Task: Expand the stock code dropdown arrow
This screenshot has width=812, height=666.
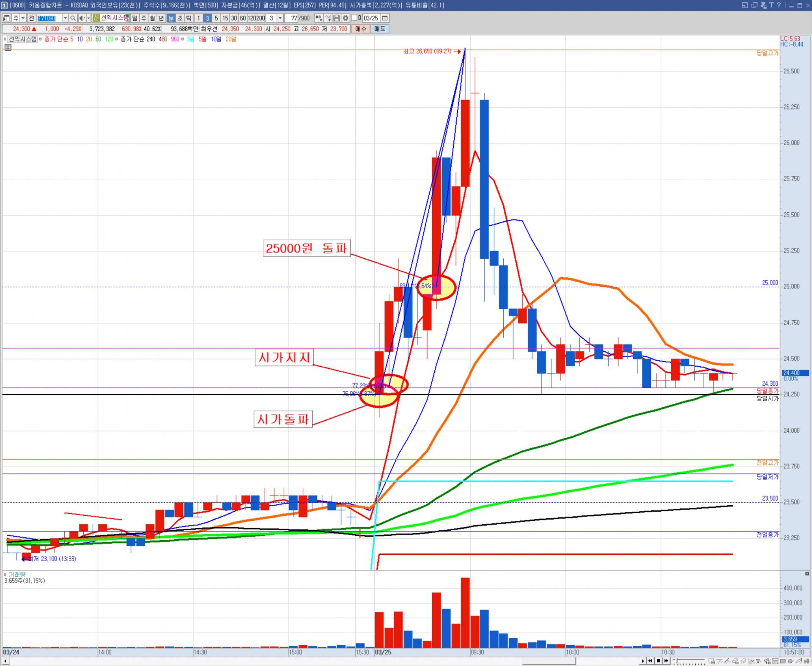Action: coord(65,18)
